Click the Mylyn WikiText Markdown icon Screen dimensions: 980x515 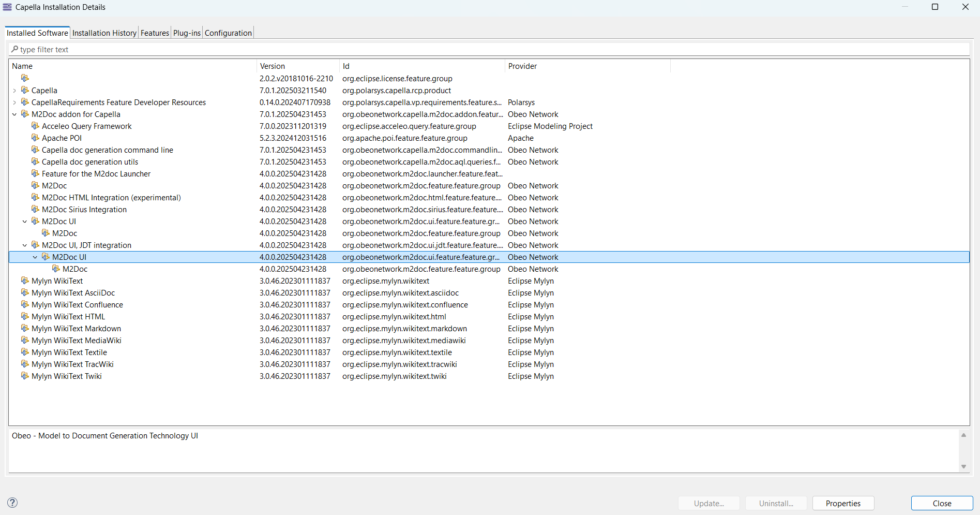point(25,328)
